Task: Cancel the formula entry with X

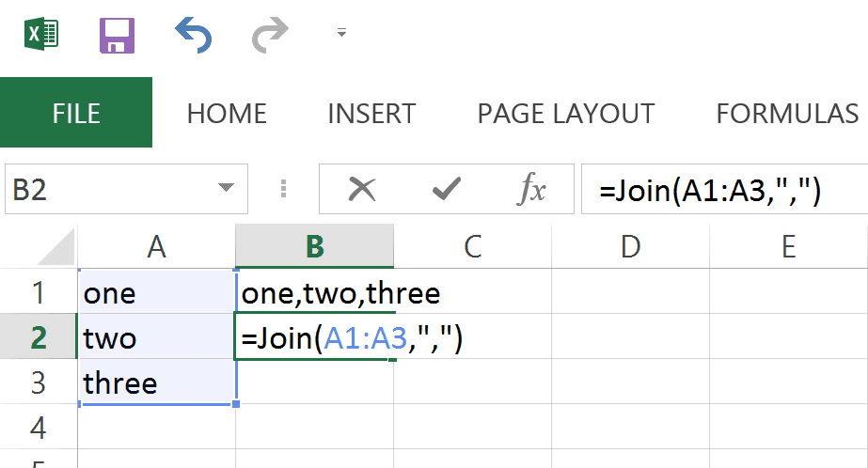Action: pyautogui.click(x=362, y=191)
